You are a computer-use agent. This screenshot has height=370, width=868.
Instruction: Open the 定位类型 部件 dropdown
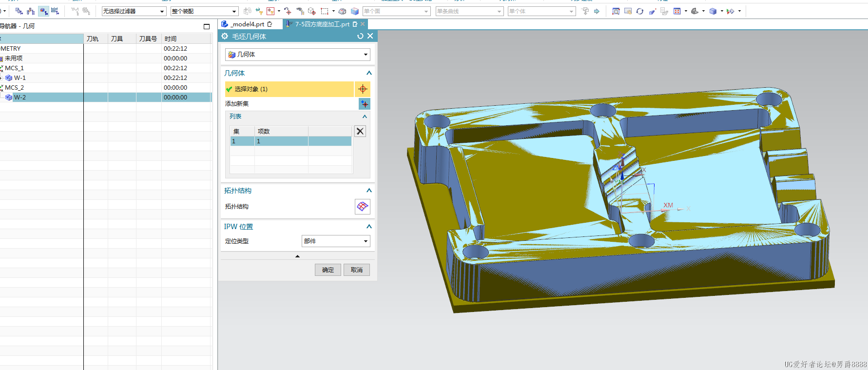(x=336, y=241)
